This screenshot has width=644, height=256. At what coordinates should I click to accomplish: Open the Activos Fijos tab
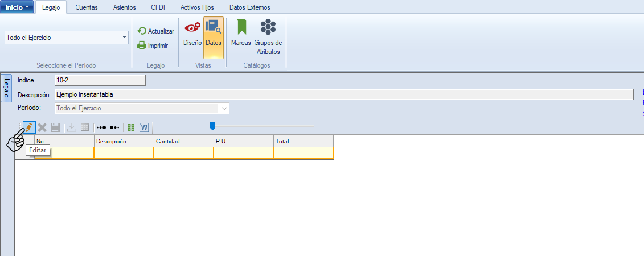click(196, 7)
